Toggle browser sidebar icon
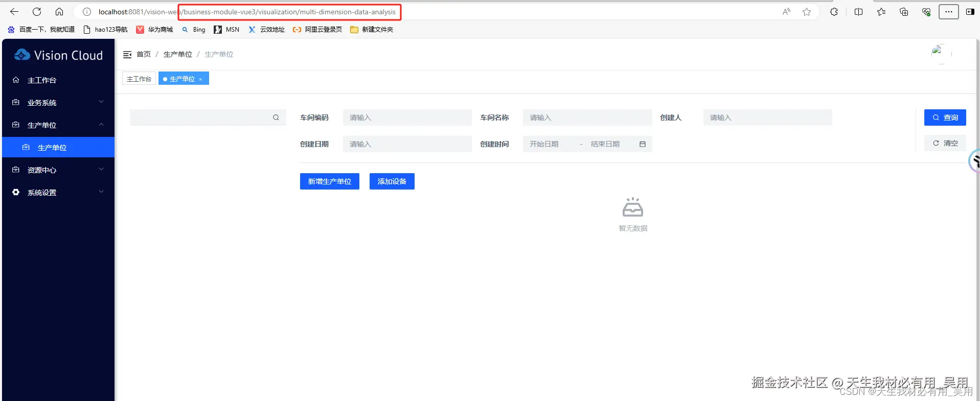The image size is (980, 401). (x=970, y=12)
